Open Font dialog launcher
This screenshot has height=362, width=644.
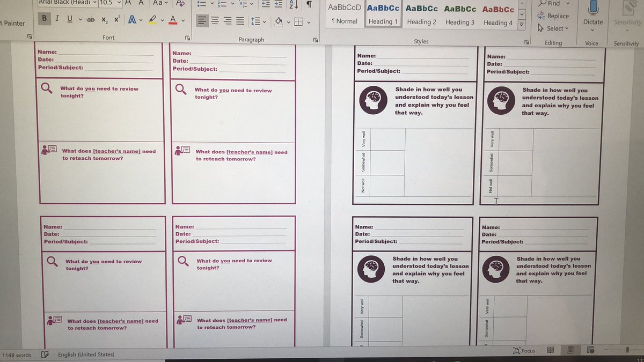click(188, 38)
